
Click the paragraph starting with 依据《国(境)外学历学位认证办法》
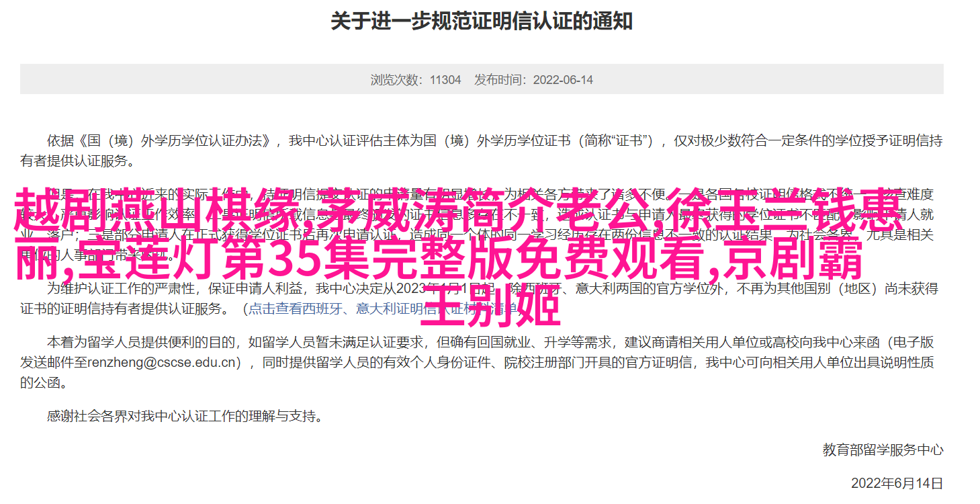tap(482, 151)
